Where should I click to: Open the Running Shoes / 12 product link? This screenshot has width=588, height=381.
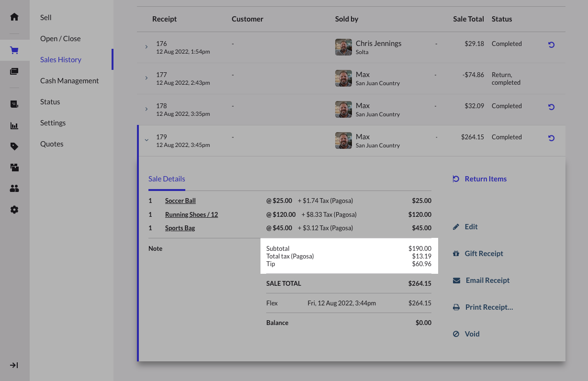coord(192,214)
